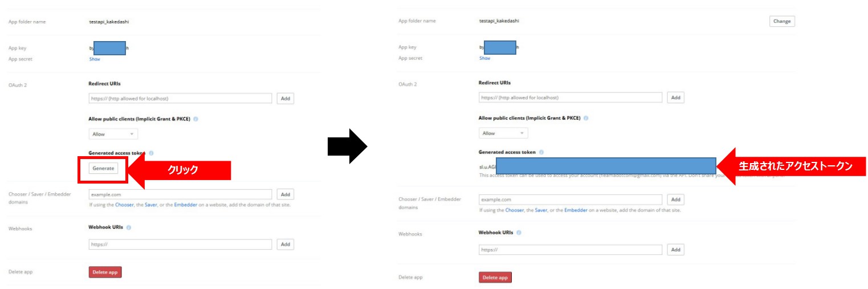Click info icon beside Generated access token, left screenshot

pos(151,153)
